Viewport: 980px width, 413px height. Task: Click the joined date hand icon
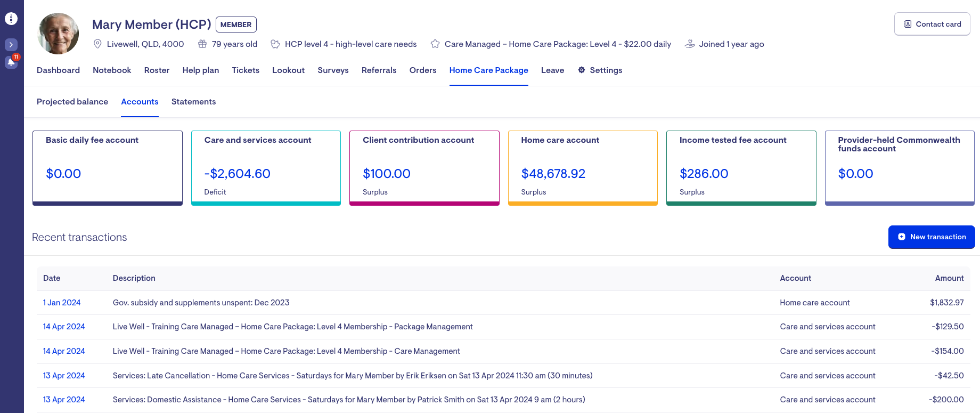click(x=690, y=44)
